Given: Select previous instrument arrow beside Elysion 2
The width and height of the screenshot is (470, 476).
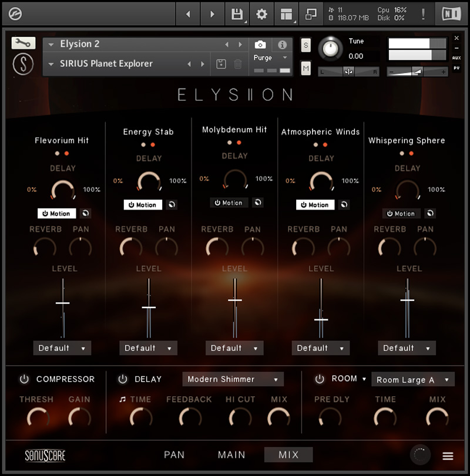Looking at the screenshot, I should point(227,45).
